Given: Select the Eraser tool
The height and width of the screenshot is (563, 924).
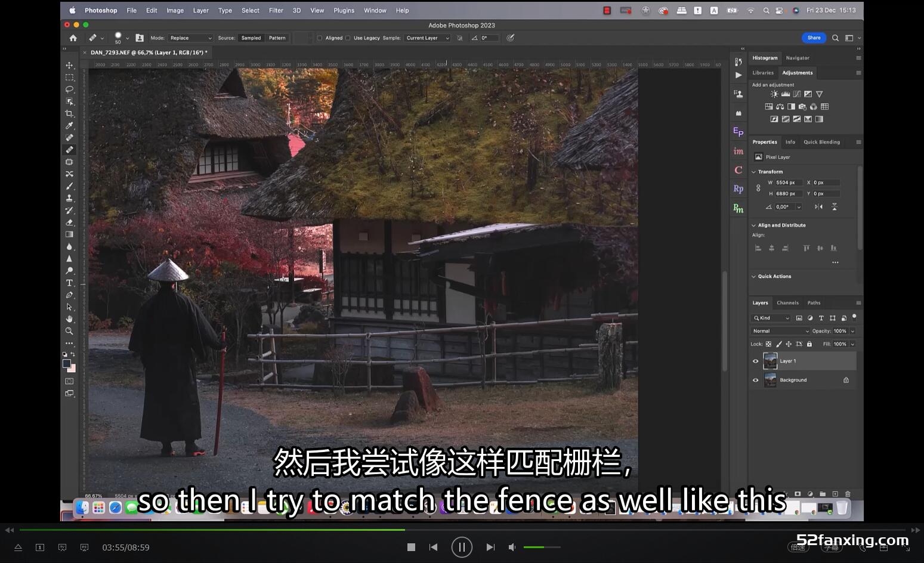Looking at the screenshot, I should pos(69,222).
